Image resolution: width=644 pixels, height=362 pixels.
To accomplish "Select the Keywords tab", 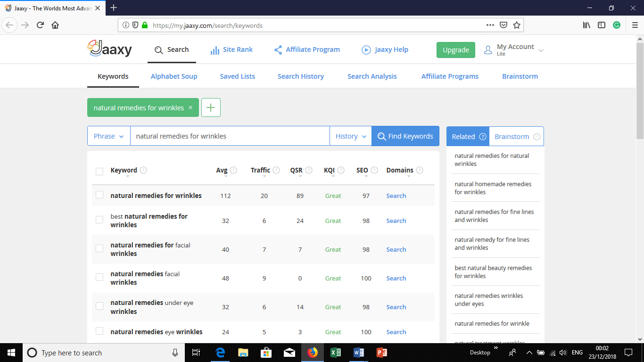I will point(113,76).
